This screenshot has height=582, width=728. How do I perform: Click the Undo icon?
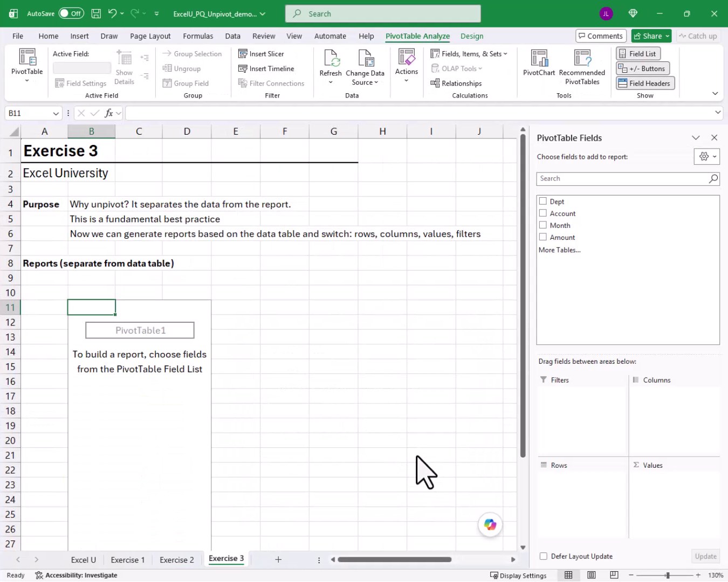(112, 13)
